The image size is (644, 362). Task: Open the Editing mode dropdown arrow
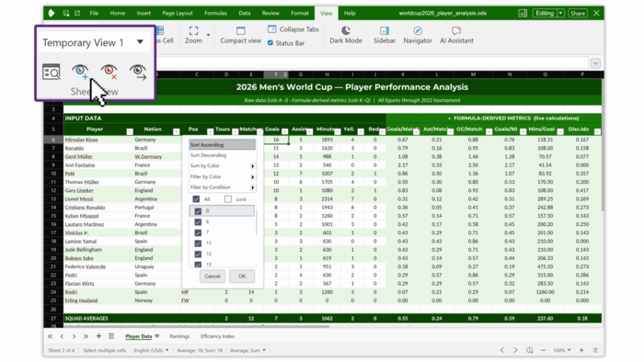click(x=560, y=13)
